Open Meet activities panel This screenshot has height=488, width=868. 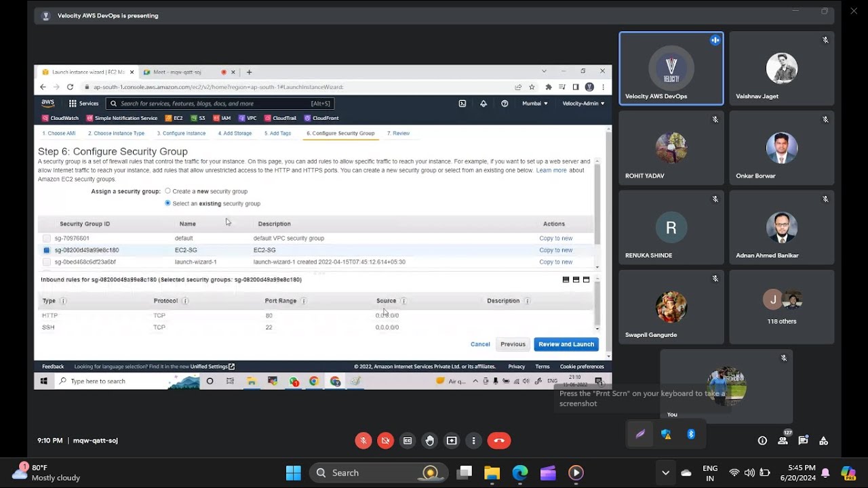click(x=823, y=441)
